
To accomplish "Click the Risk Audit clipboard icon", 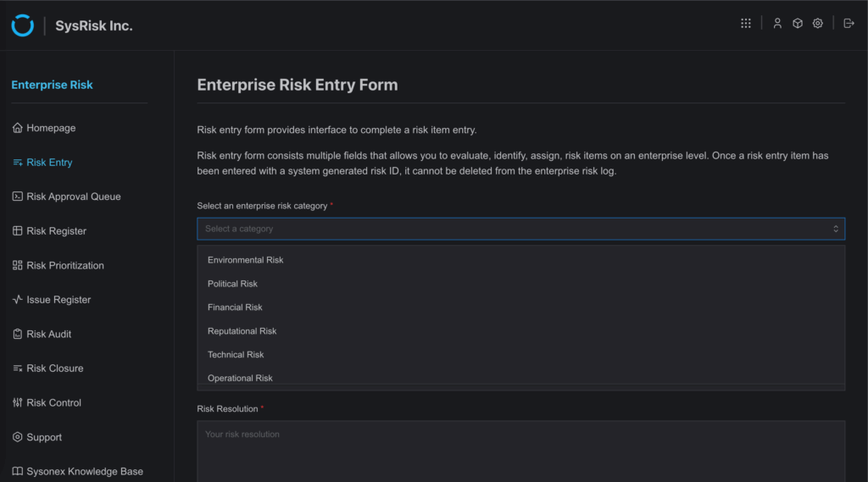I will [18, 334].
